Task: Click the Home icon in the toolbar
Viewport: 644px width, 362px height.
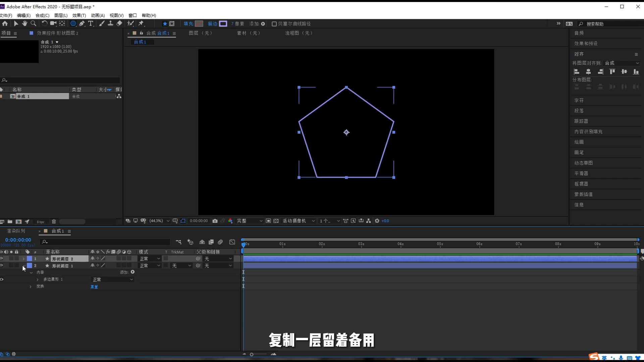Action: click(5, 23)
